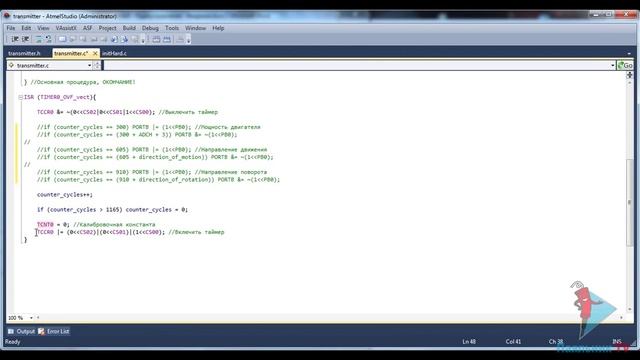Open the File menu
640x360 pixels.
click(11, 28)
